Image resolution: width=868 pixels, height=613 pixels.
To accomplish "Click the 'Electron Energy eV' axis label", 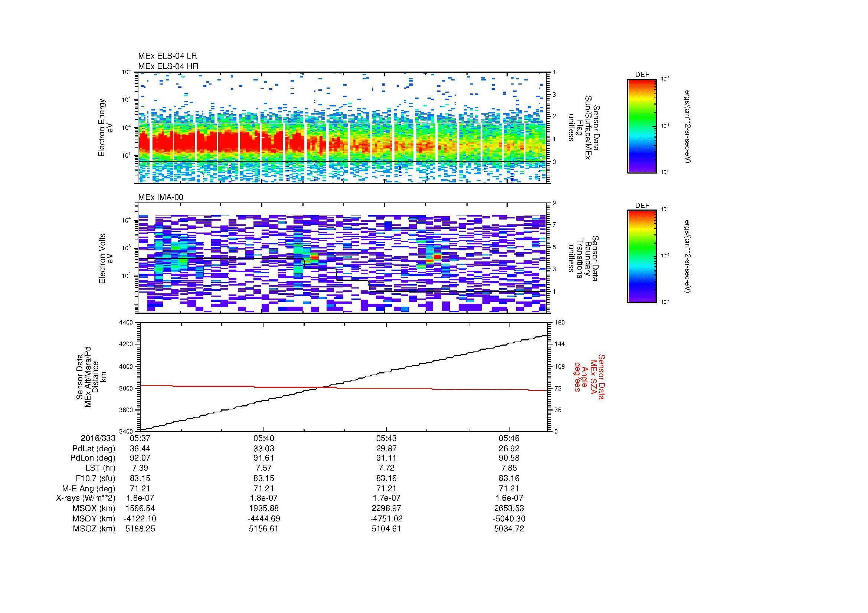I will 106,128.
